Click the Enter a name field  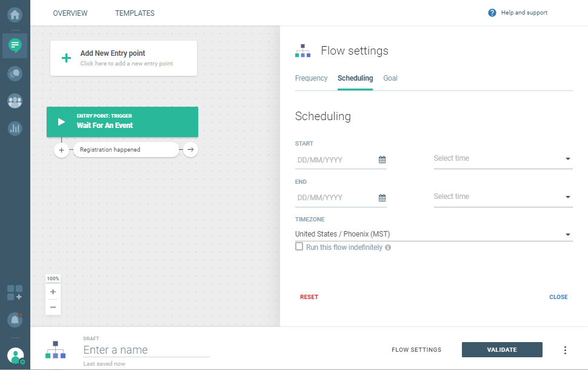coord(146,350)
